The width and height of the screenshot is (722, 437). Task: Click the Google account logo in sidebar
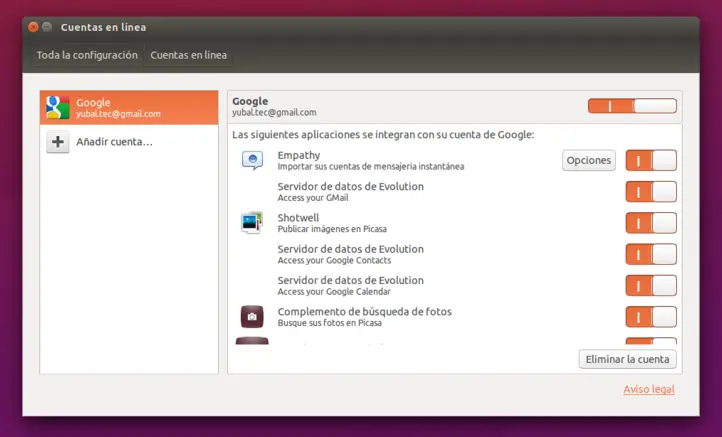pos(58,107)
